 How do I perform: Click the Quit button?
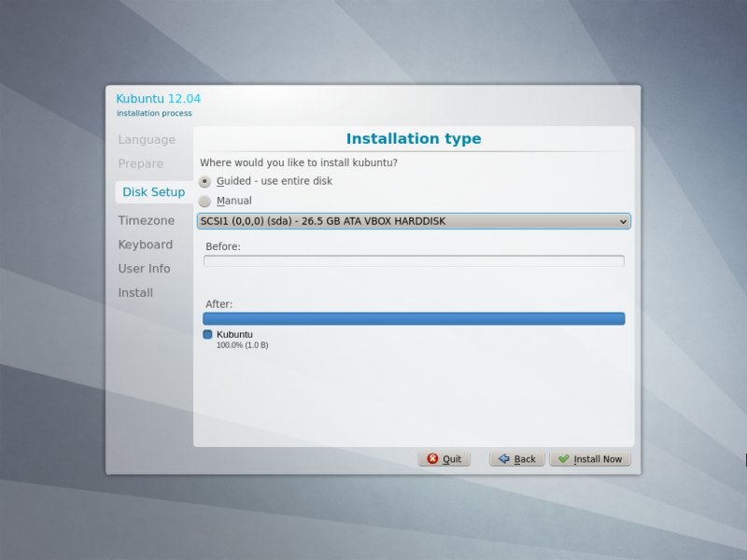pyautogui.click(x=444, y=459)
